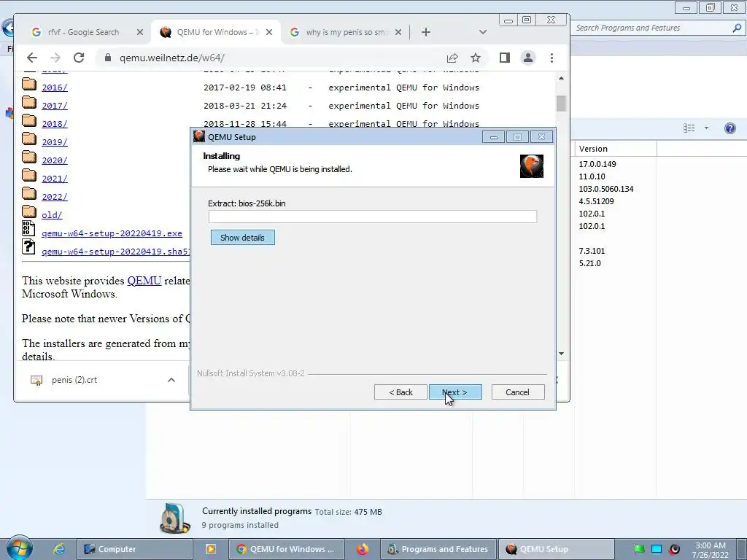The width and height of the screenshot is (747, 560).
Task: Open help icon in Programs and Features
Action: (x=729, y=128)
